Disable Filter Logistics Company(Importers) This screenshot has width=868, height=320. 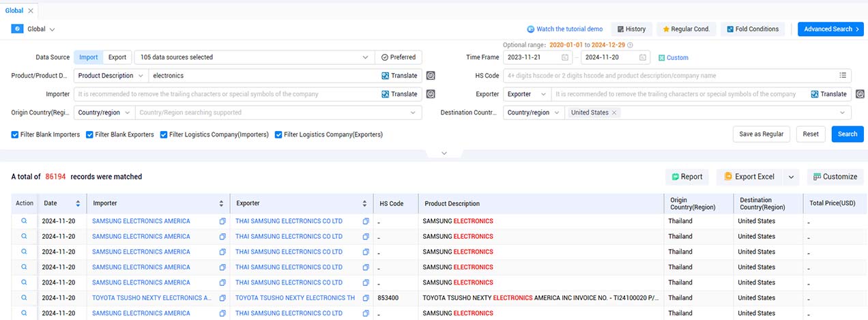[x=164, y=134]
